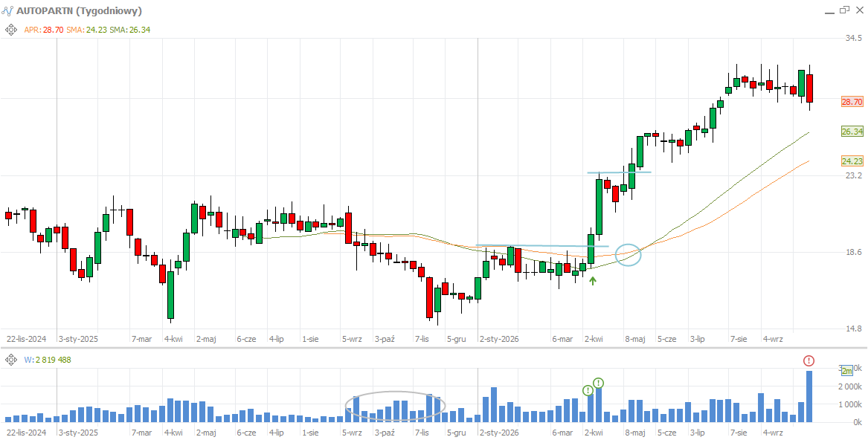Click 5-cze date on the volume panel
The height and width of the screenshot is (440, 868).
click(667, 433)
